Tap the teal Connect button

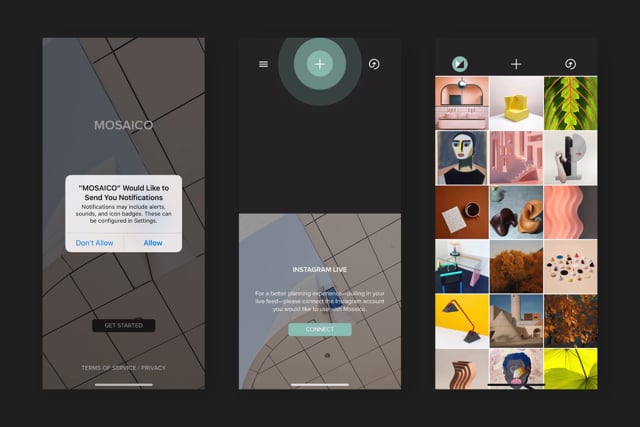[x=320, y=329]
